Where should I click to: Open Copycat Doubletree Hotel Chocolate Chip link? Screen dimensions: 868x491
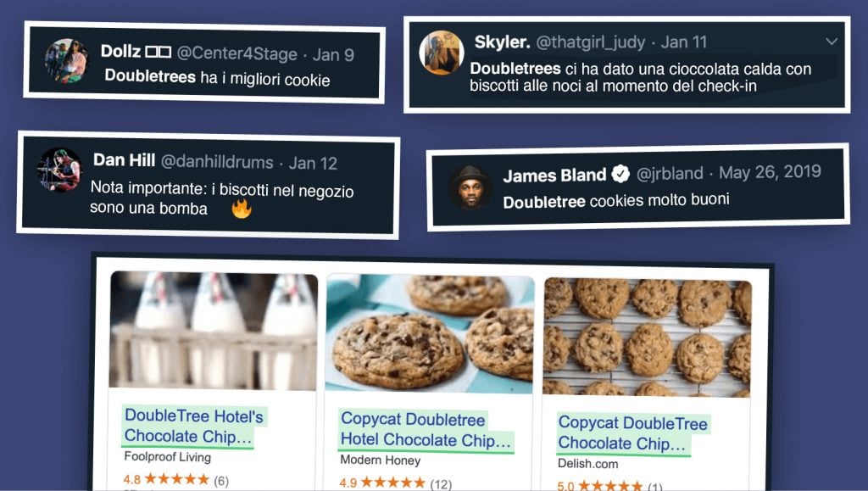coord(426,430)
